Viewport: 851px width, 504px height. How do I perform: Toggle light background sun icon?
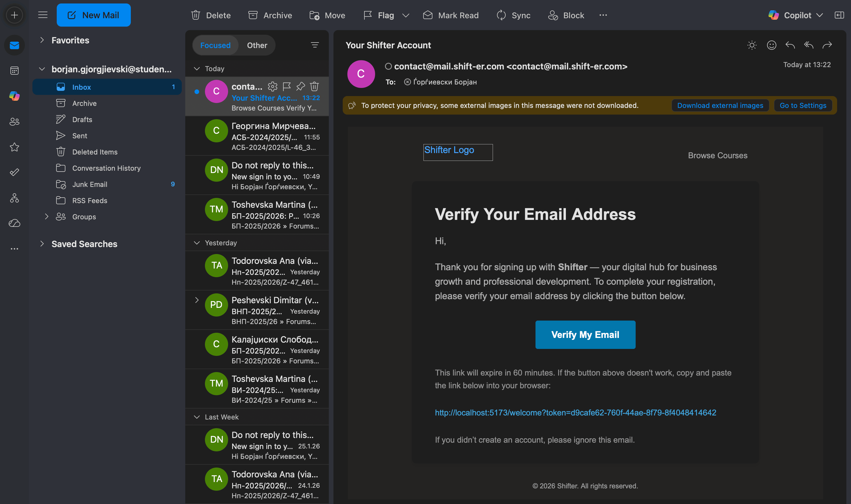752,45
